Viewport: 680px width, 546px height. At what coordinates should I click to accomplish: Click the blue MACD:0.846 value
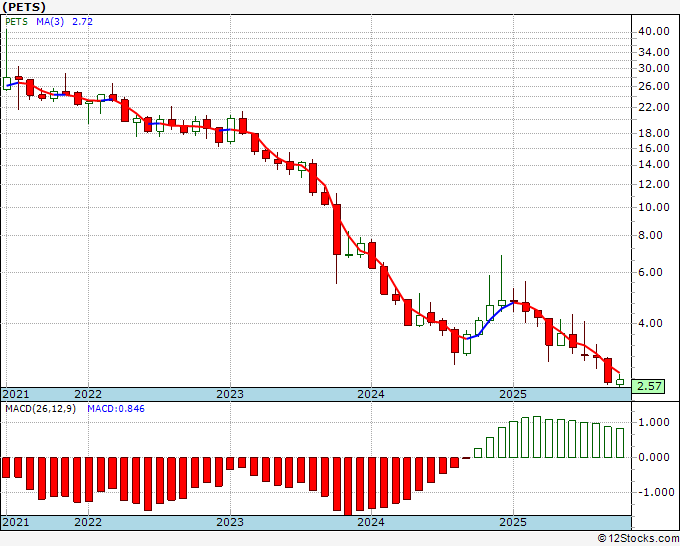click(x=116, y=409)
